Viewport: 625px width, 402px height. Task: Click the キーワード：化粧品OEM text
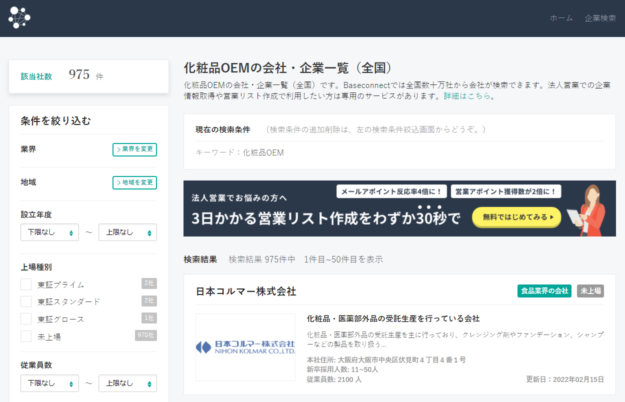point(240,153)
